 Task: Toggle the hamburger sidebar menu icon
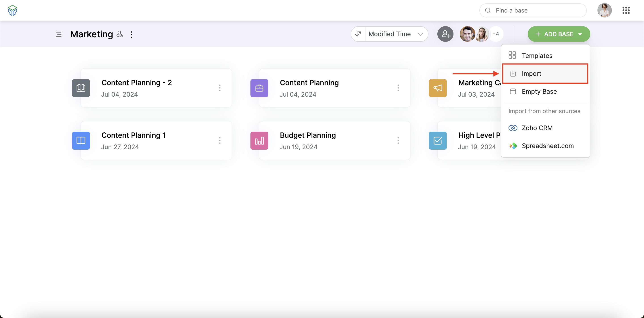click(x=58, y=34)
